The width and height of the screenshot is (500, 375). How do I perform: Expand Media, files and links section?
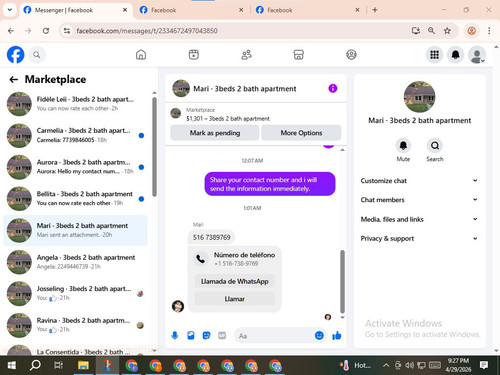tap(419, 219)
